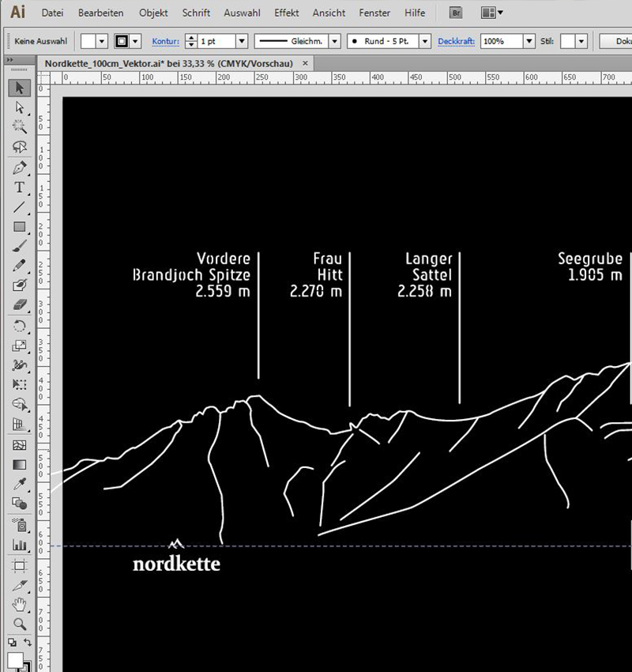Viewport: 632px width, 672px height.
Task: Open the fill color dropdown arrow
Action: click(102, 42)
